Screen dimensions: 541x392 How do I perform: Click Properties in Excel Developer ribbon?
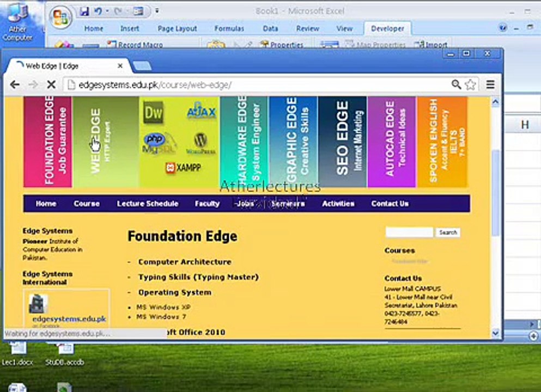[x=282, y=45]
